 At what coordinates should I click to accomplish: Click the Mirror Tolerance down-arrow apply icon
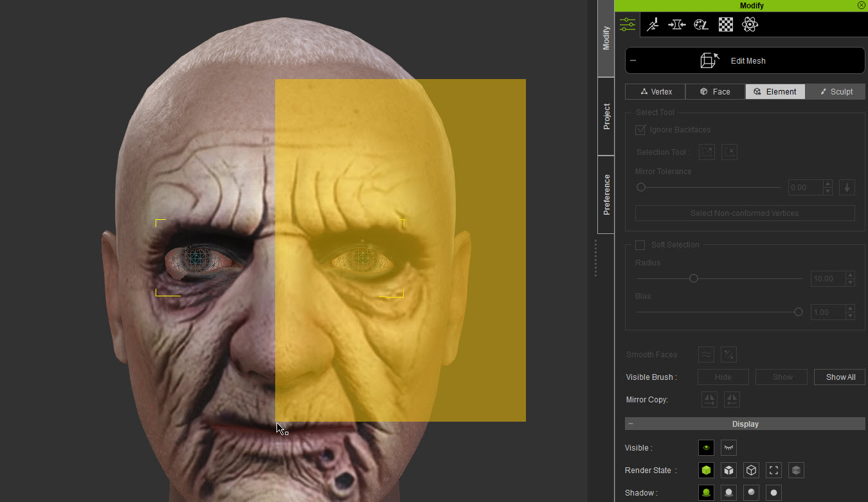click(847, 188)
